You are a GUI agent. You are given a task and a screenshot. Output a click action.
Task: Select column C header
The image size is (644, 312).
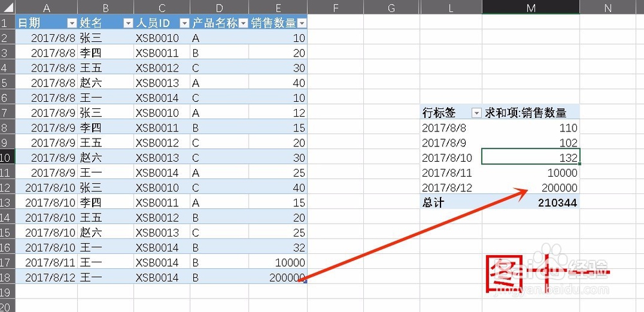click(162, 7)
